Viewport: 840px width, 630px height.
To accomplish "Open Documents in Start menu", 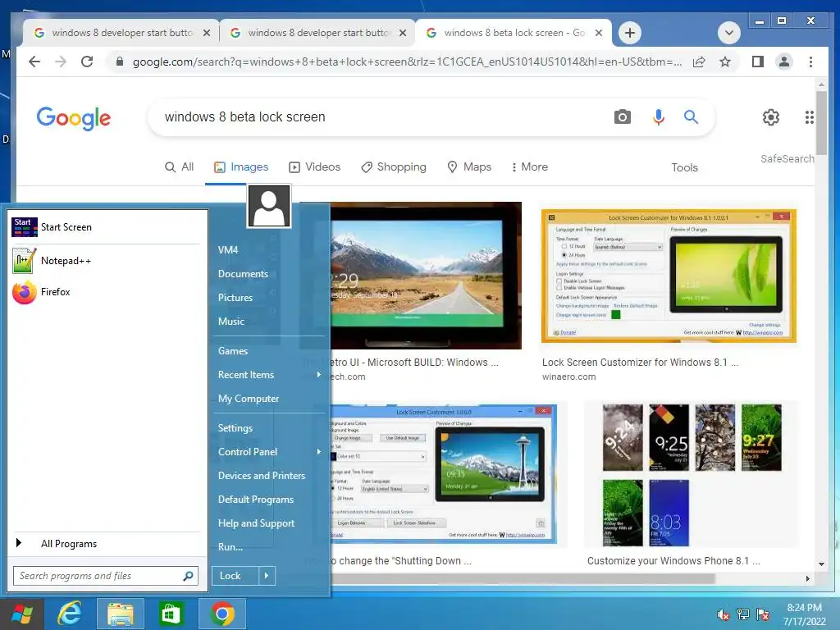I will tap(243, 274).
